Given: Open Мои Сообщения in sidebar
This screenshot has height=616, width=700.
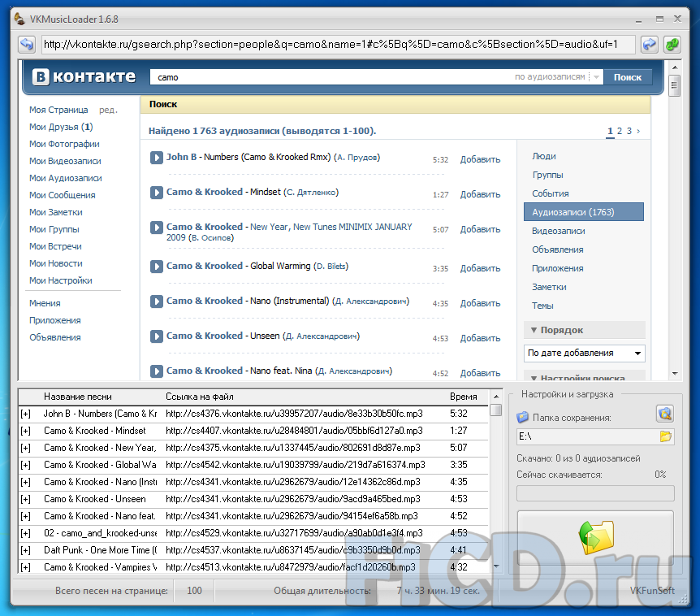Looking at the screenshot, I should 62,195.
